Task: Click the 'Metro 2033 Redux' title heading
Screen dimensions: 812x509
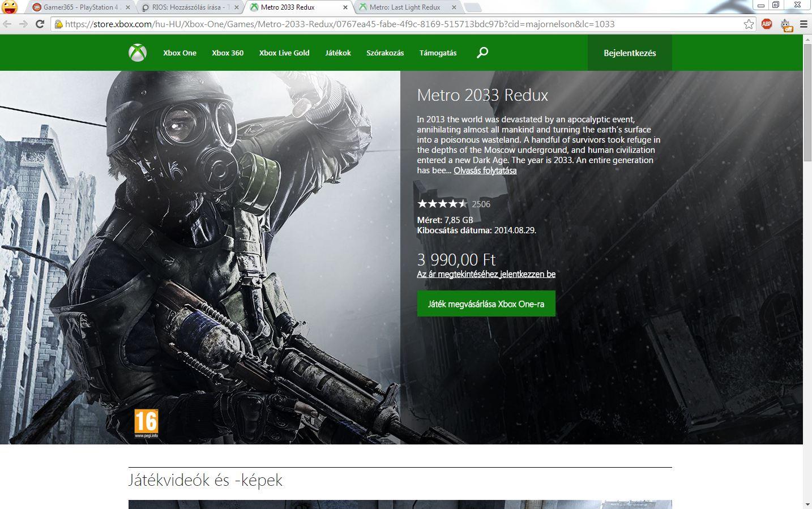Action: tap(482, 95)
